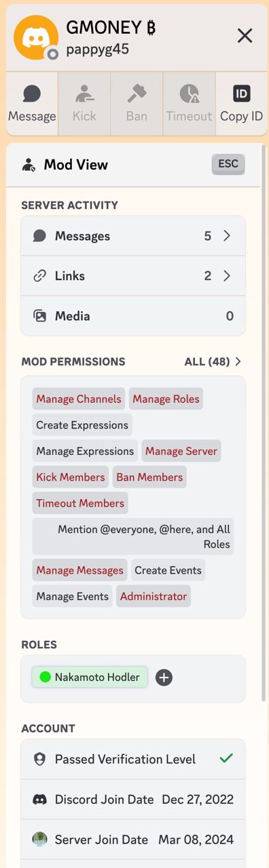The height and width of the screenshot is (868, 269).
Task: Click the Message speech bubble icon
Action: [x=32, y=94]
